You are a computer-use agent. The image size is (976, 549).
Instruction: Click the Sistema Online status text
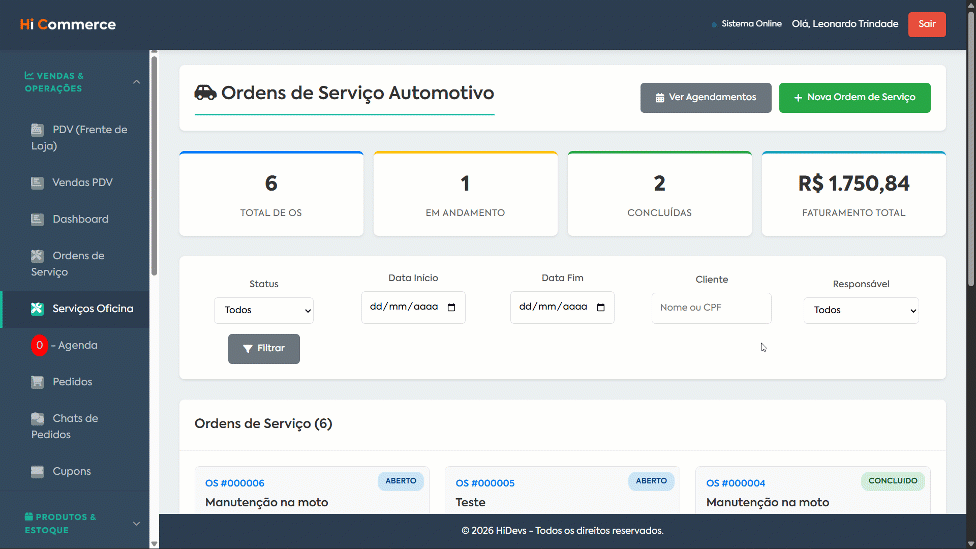[x=751, y=24]
